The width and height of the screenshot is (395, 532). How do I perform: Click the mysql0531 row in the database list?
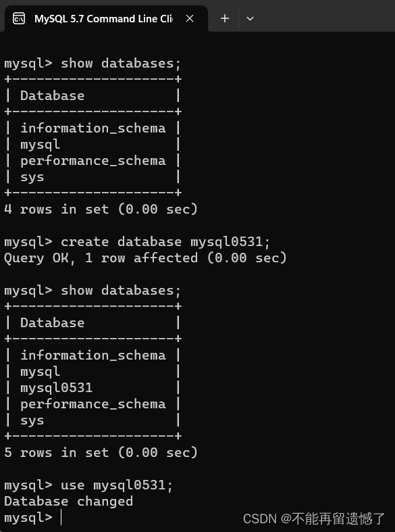coord(56,388)
